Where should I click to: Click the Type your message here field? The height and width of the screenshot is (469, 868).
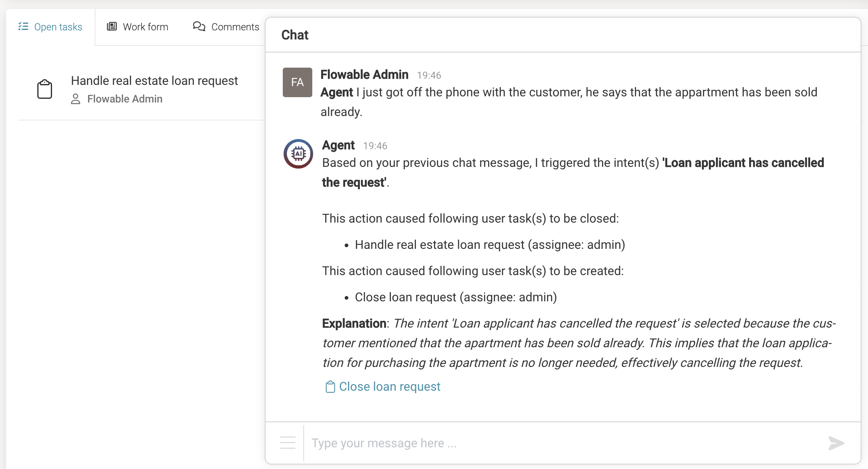[451, 443]
